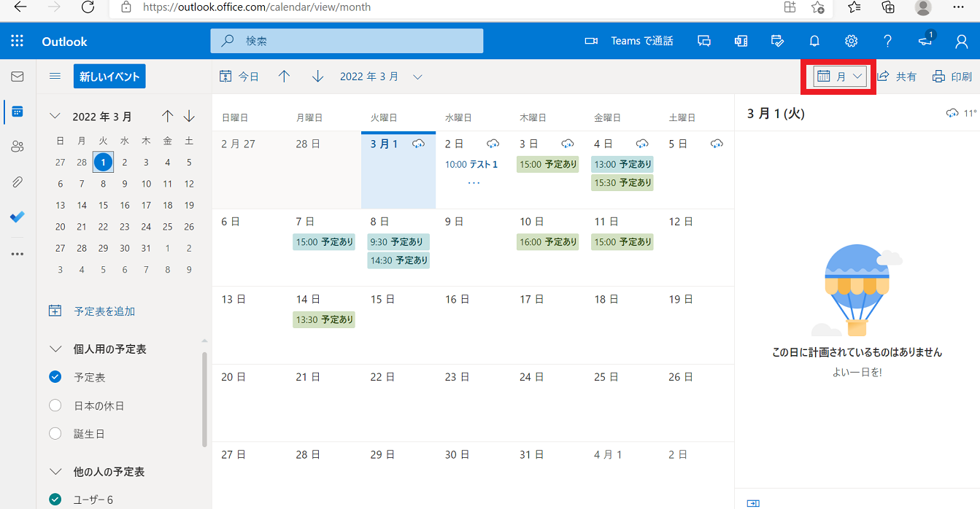This screenshot has height=509, width=980.
Task: Toggle the hamburger navigation pane button
Action: coord(55,77)
